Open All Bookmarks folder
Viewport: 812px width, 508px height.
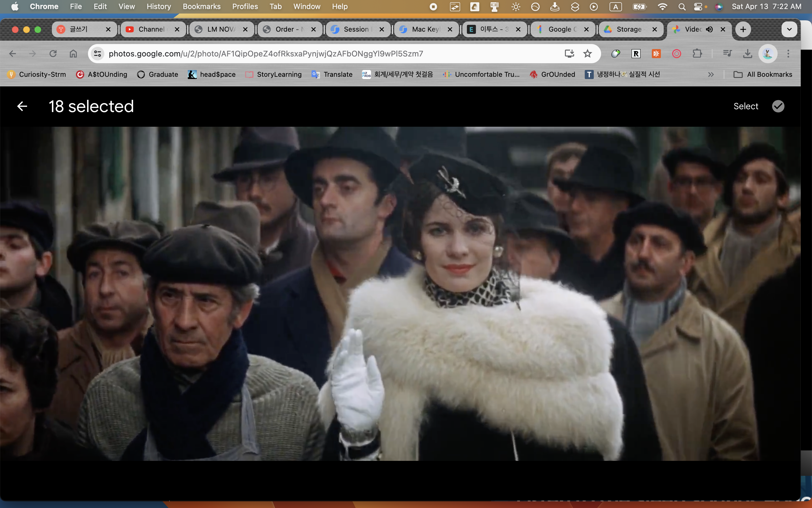[763, 74]
